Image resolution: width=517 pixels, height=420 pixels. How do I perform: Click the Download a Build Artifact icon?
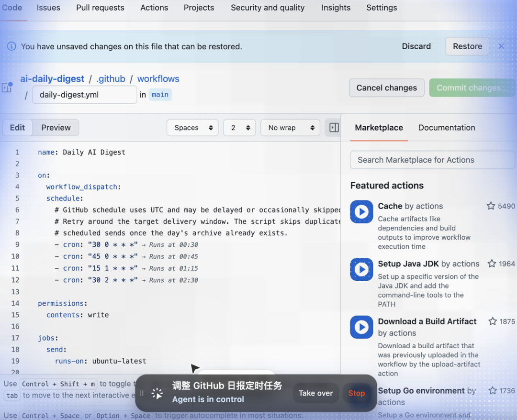click(361, 327)
